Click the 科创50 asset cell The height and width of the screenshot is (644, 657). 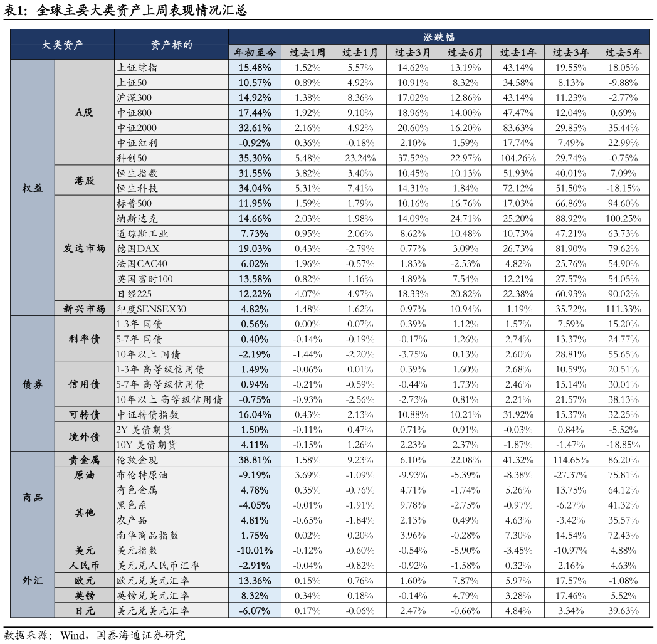click(x=171, y=158)
